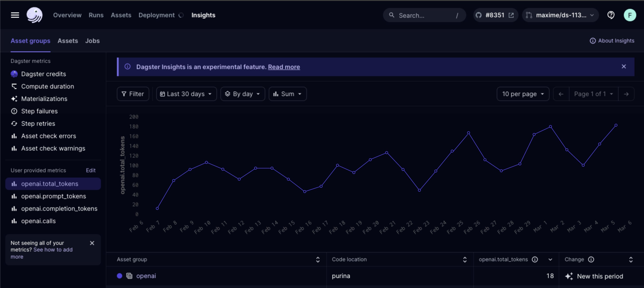The height and width of the screenshot is (288, 644).
Task: Select openai.completion_tokens metric
Action: (53, 208)
